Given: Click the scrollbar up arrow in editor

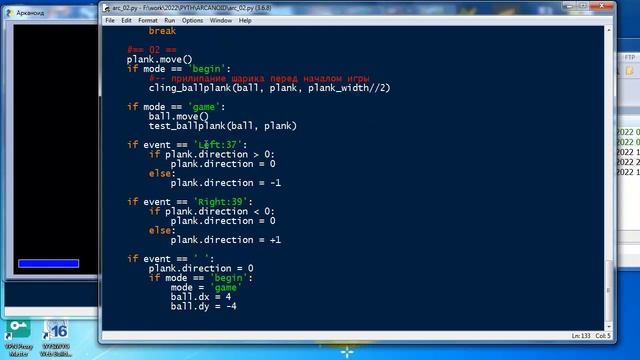Looking at the screenshot, I should click(609, 30).
